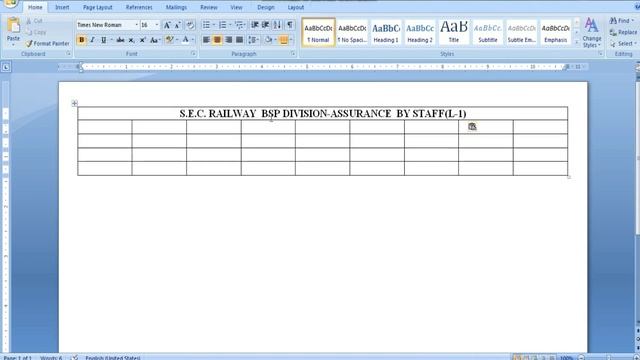This screenshot has width=640, height=360.
Task: Click the shading fill color icon
Action: coord(268,40)
